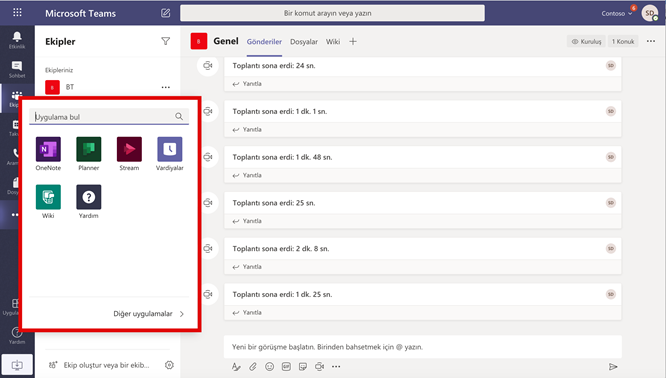Reply to the 1 dk. 25 sn. post
Image resolution: width=666 pixels, height=378 pixels.
click(x=247, y=313)
